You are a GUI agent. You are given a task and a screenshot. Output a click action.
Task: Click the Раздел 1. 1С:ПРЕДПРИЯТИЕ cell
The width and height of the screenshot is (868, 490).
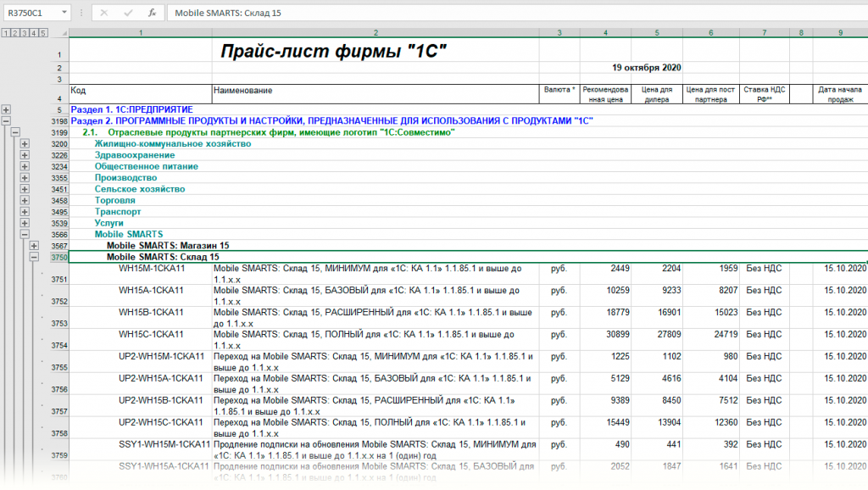click(131, 109)
